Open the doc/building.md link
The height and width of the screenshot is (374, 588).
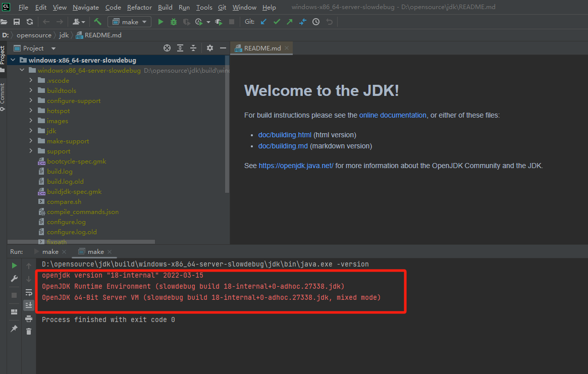pyautogui.click(x=283, y=146)
